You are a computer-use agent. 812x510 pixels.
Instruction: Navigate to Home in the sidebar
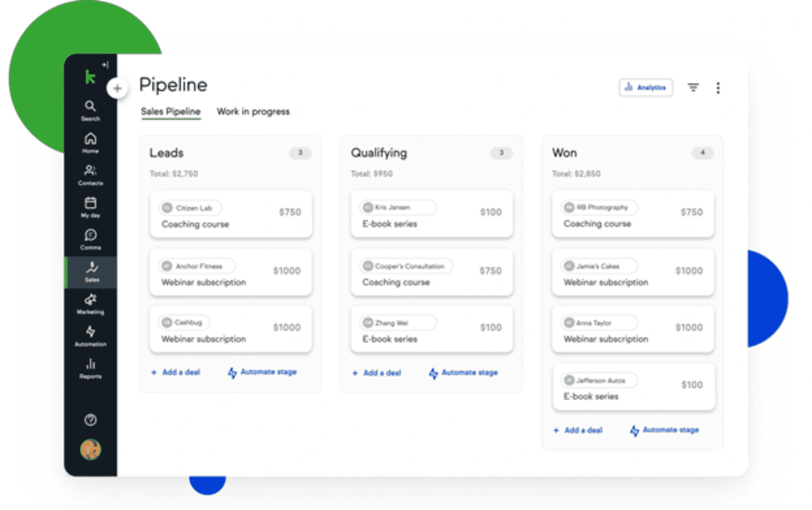(x=90, y=141)
